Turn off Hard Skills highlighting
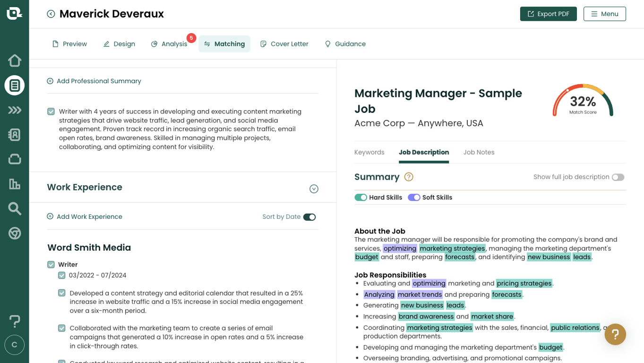 pyautogui.click(x=361, y=198)
